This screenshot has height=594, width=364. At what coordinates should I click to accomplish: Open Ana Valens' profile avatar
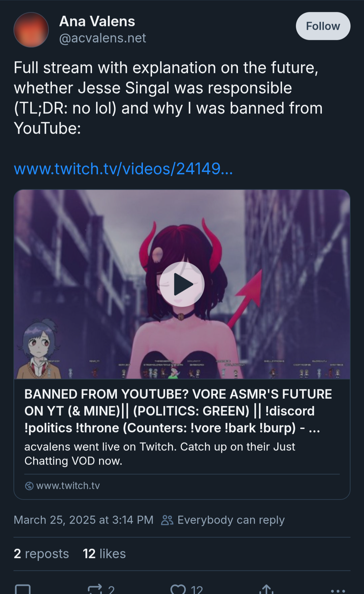31,30
